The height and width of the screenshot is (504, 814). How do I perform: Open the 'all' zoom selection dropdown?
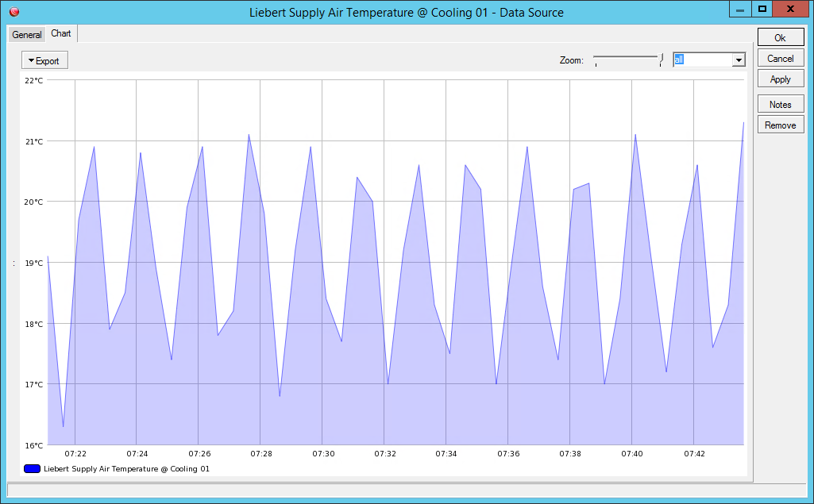(x=738, y=60)
